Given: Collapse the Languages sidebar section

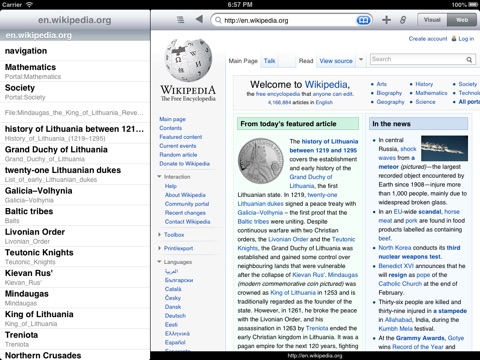Looking at the screenshot, I should point(159,262).
